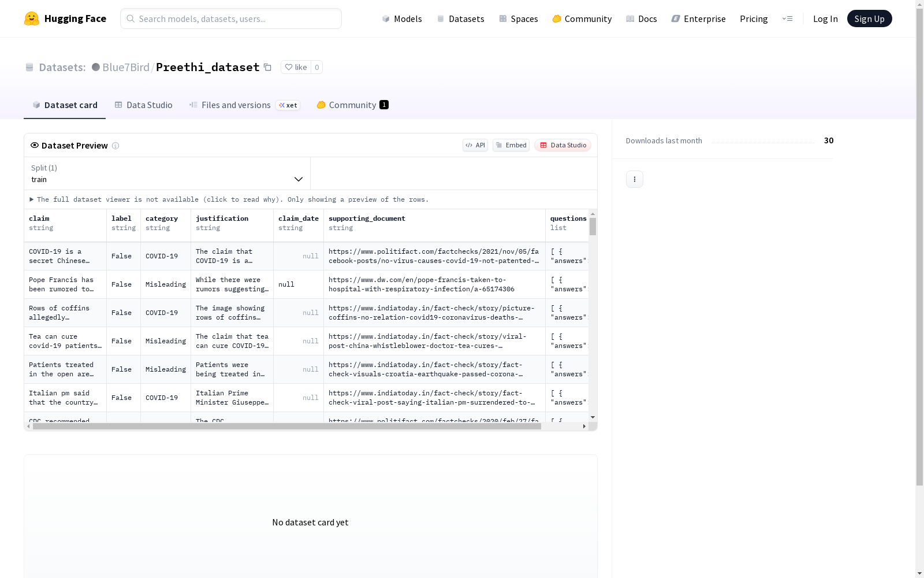Select the 'Rows of coffins allegedly…' claim cell
The width and height of the screenshot is (924, 578).
pos(65,313)
